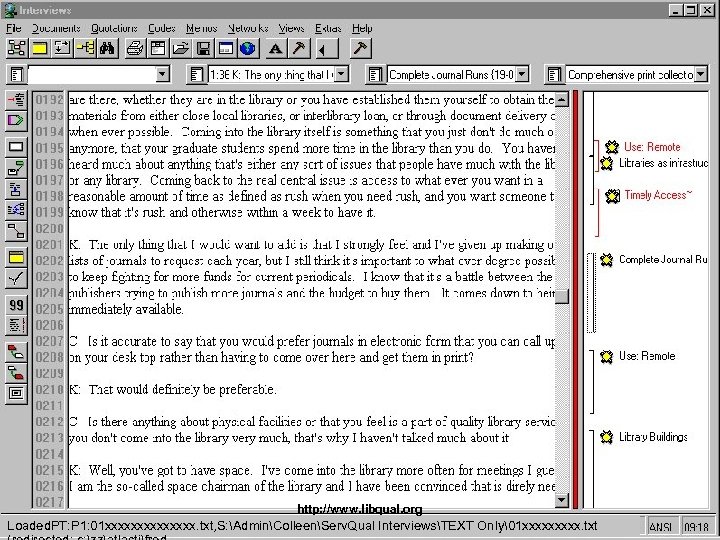Click the purple tag icon in left toolbar
Image resolution: width=720 pixels, height=540 pixels.
[x=17, y=120]
